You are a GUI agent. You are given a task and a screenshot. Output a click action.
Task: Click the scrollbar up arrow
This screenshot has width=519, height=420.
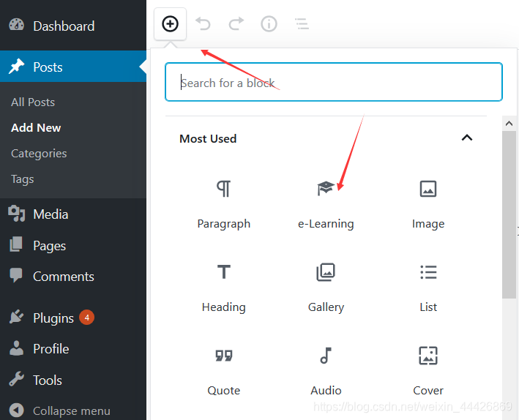point(509,124)
